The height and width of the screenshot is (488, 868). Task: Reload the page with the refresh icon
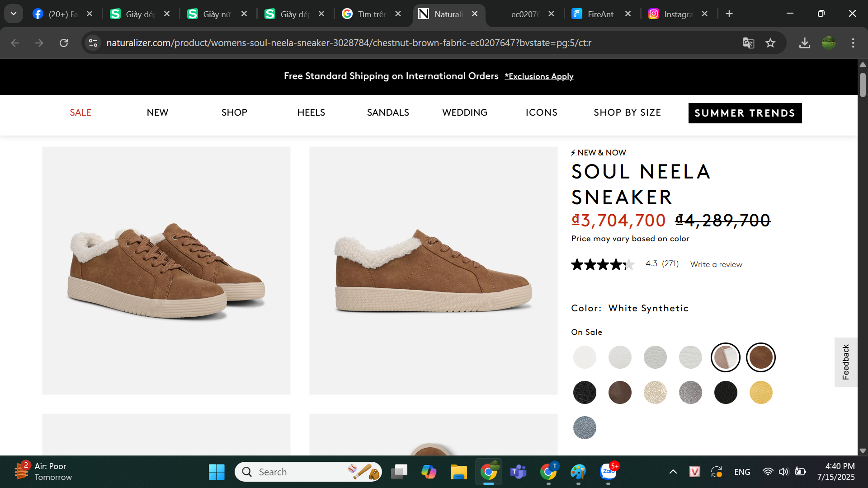pos(64,43)
